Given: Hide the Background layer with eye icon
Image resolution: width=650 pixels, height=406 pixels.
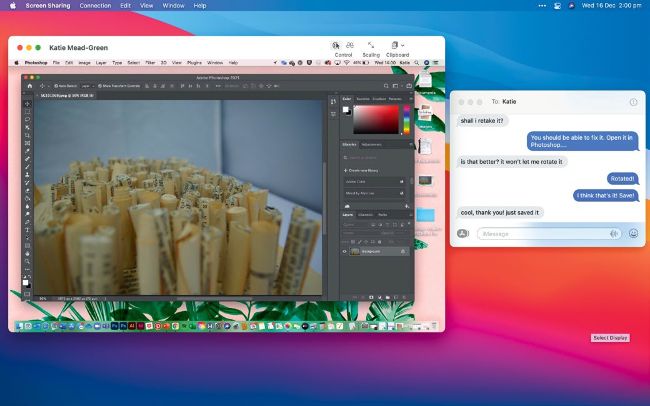Looking at the screenshot, I should point(346,251).
